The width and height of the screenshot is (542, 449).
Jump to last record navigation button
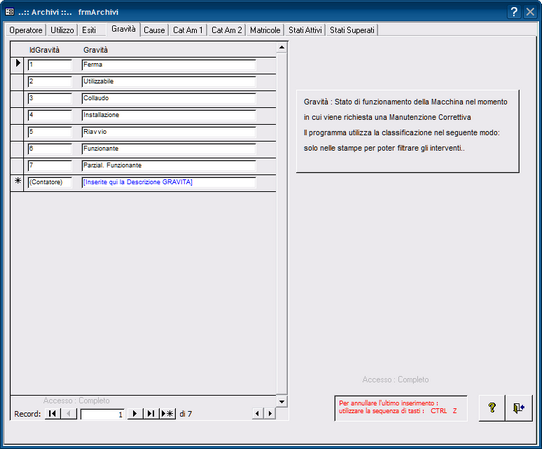(151, 413)
